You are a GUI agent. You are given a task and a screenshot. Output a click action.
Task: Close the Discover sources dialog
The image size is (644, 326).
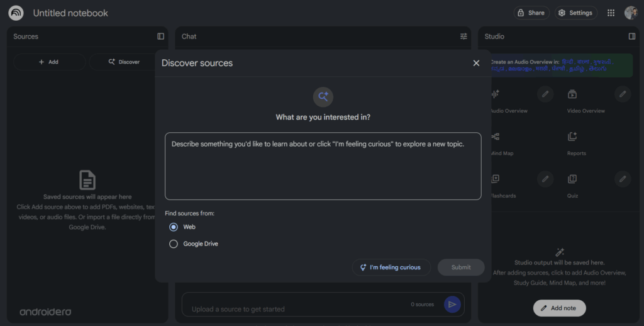click(x=476, y=63)
